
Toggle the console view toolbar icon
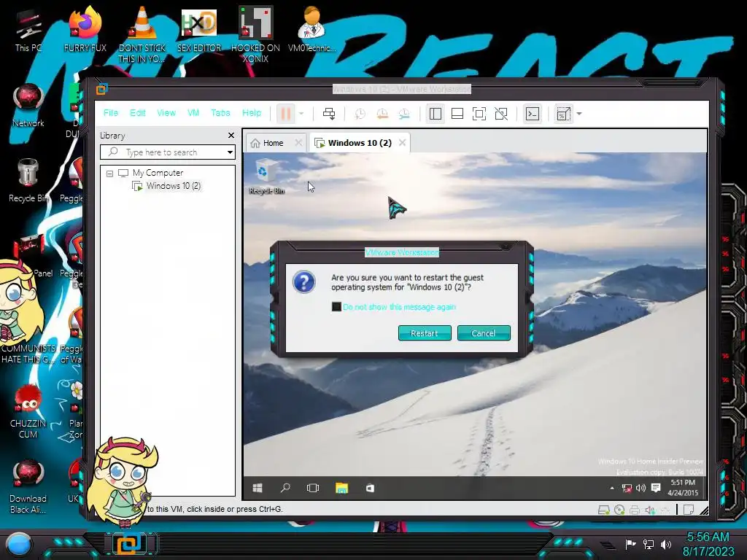click(x=532, y=114)
